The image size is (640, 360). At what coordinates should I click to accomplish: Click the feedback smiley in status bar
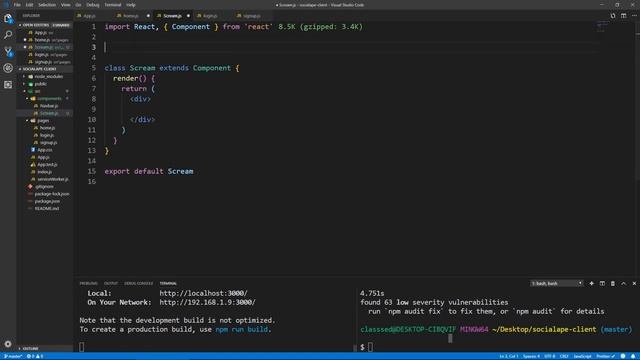(x=623, y=356)
